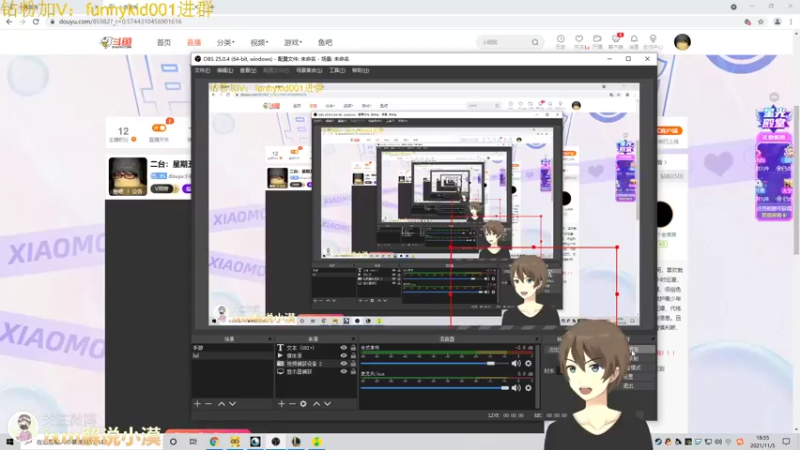This screenshot has height=450, width=800.
Task: Toggle visibility of video capture device 2
Action: pos(343,364)
